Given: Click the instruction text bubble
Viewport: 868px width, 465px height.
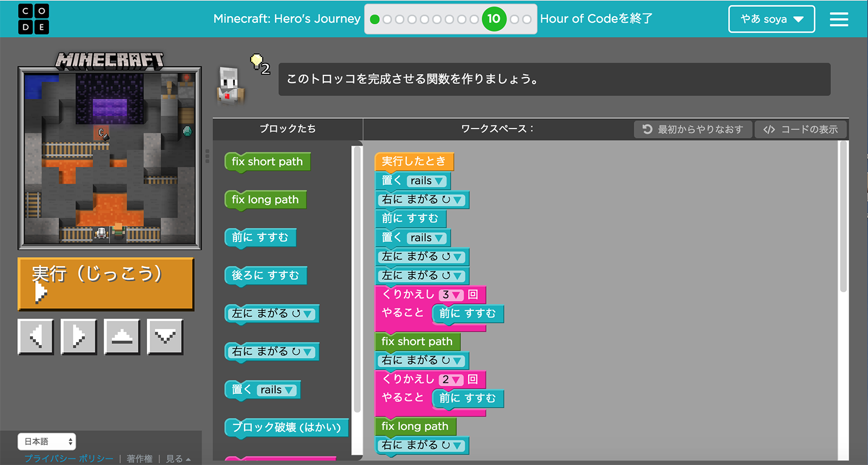Looking at the screenshot, I should pos(554,79).
